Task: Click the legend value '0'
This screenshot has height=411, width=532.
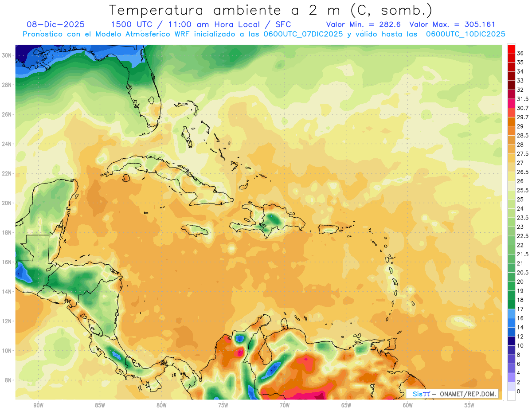Action: (519, 391)
